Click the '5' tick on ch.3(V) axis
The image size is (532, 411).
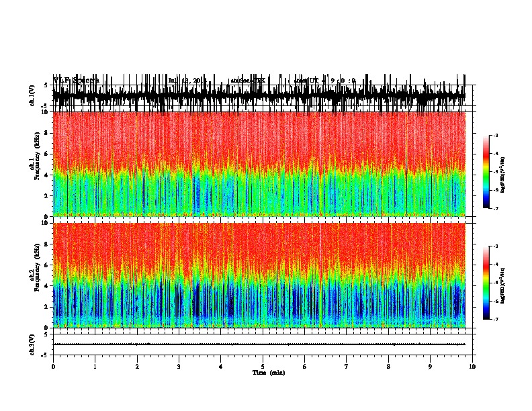46,334
